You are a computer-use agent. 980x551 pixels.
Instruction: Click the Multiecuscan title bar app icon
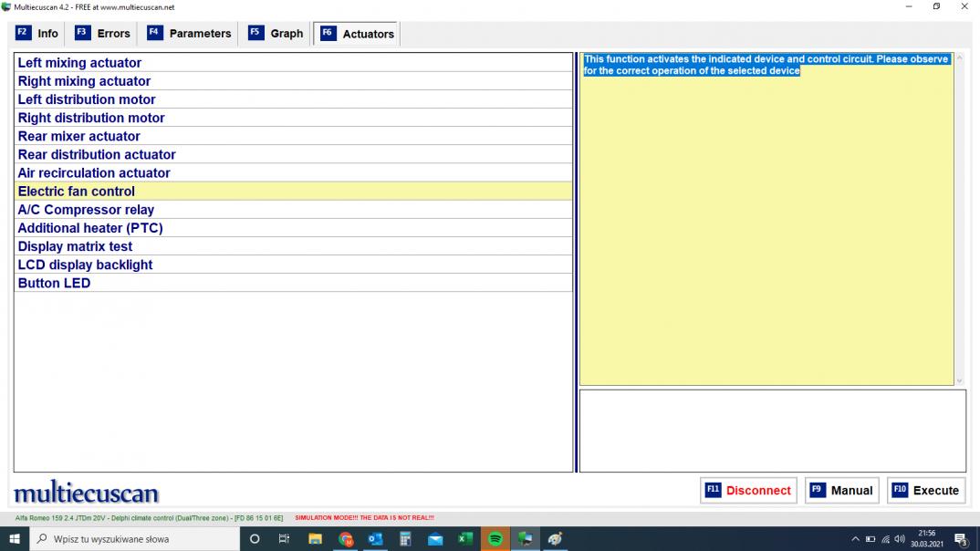point(6,7)
